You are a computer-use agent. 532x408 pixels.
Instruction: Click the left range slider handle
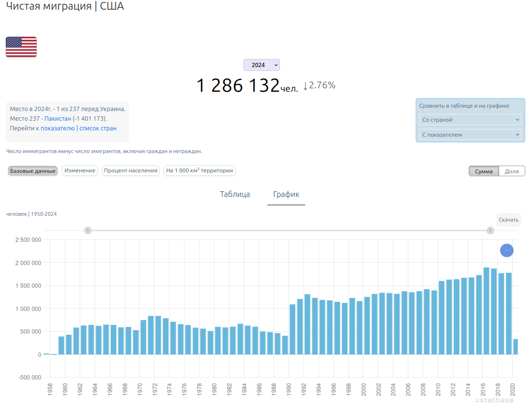pos(88,231)
